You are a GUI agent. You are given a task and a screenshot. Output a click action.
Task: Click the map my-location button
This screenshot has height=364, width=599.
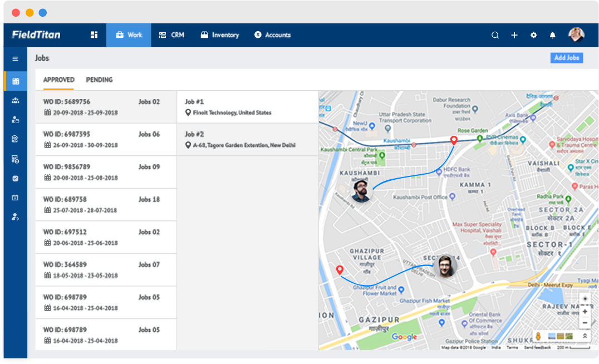click(585, 299)
